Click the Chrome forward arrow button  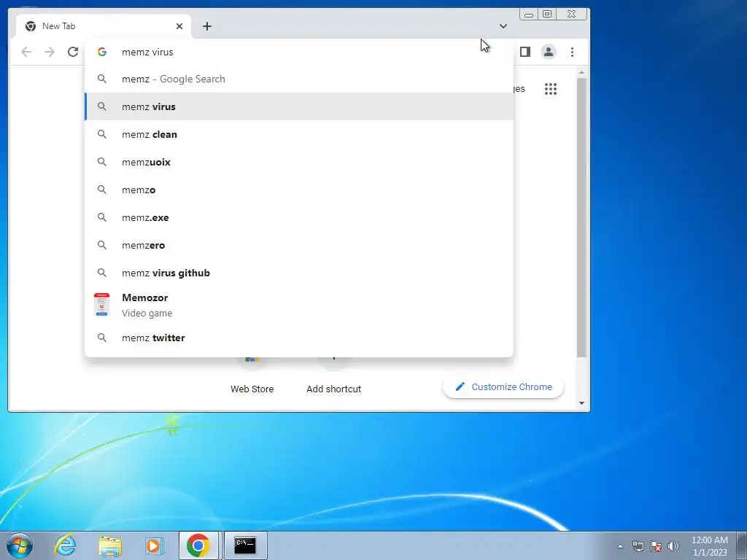click(x=50, y=52)
